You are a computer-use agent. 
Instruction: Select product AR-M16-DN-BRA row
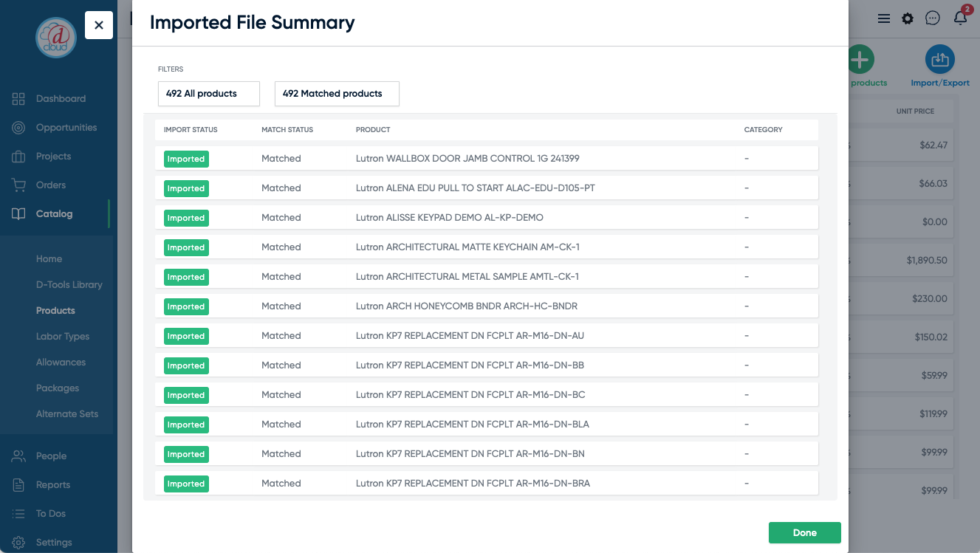coord(487,484)
